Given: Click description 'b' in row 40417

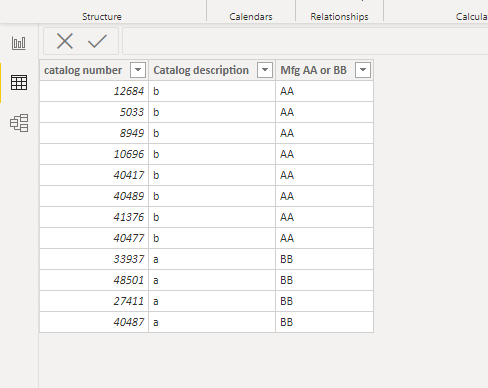Looking at the screenshot, I should tap(212, 175).
